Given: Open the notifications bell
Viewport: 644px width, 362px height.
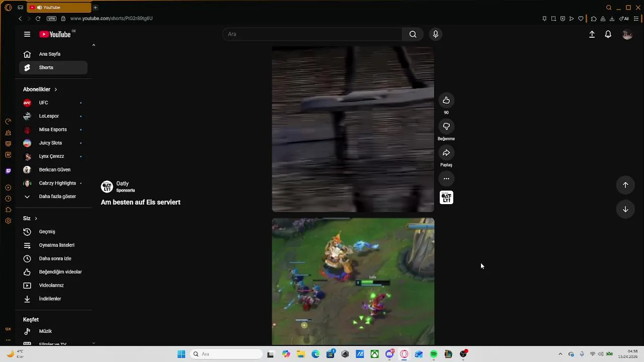Looking at the screenshot, I should pos(608,34).
